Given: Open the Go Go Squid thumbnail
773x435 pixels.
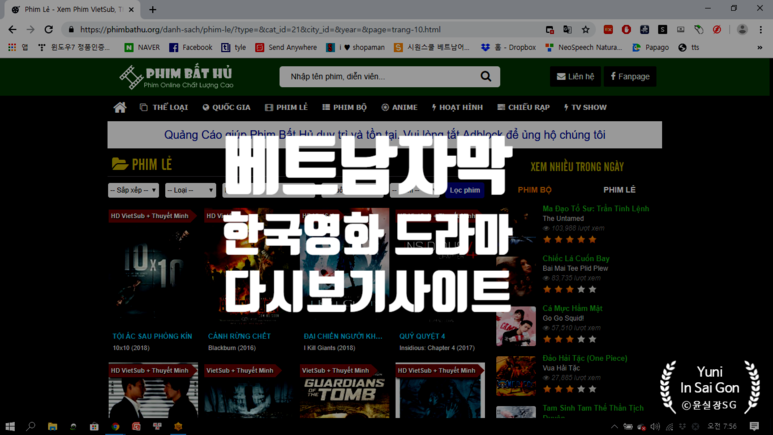Looking at the screenshot, I should point(516,326).
